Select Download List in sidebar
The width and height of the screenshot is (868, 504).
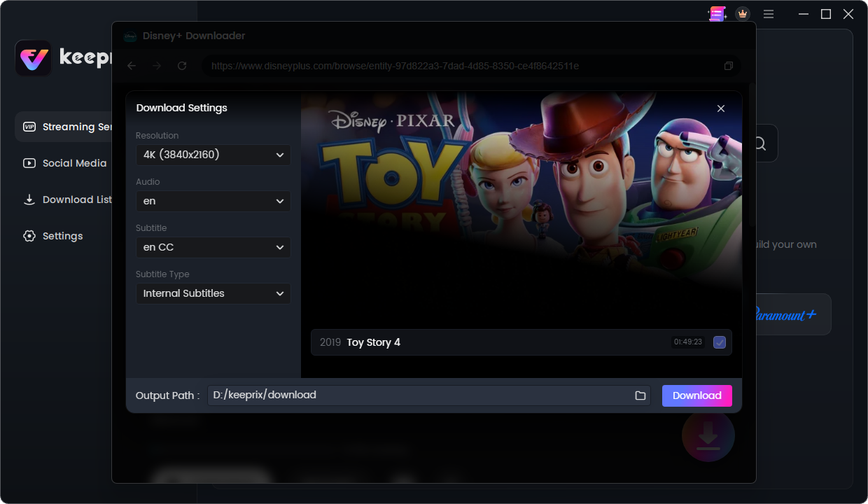(x=64, y=199)
